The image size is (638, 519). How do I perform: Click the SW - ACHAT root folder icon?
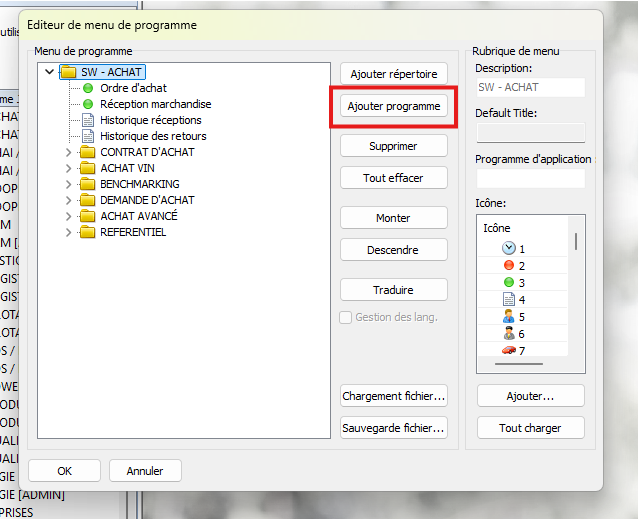point(68,72)
